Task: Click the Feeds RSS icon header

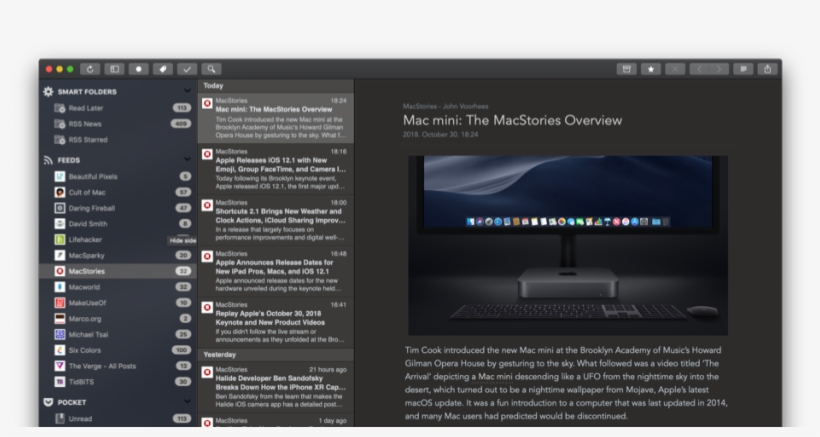Action: pos(48,160)
